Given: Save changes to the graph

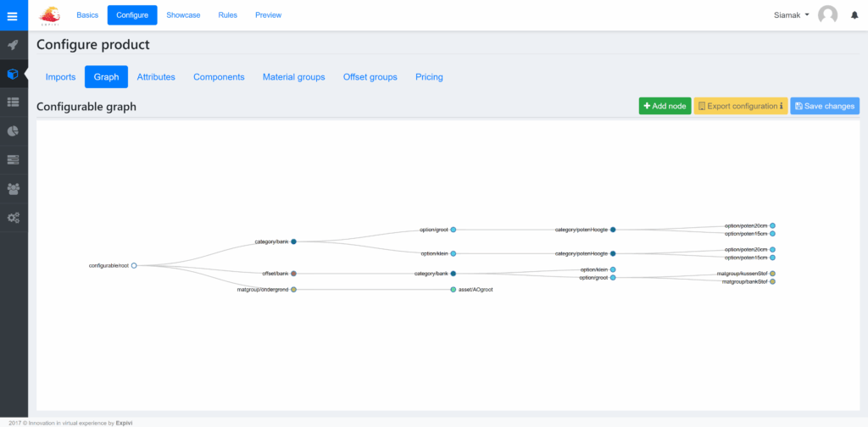Looking at the screenshot, I should pyautogui.click(x=825, y=106).
